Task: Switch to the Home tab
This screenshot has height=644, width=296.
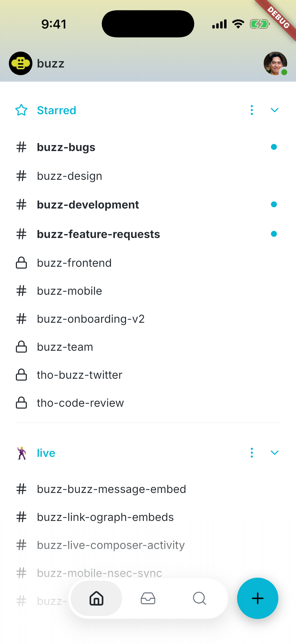Action: coord(96,598)
